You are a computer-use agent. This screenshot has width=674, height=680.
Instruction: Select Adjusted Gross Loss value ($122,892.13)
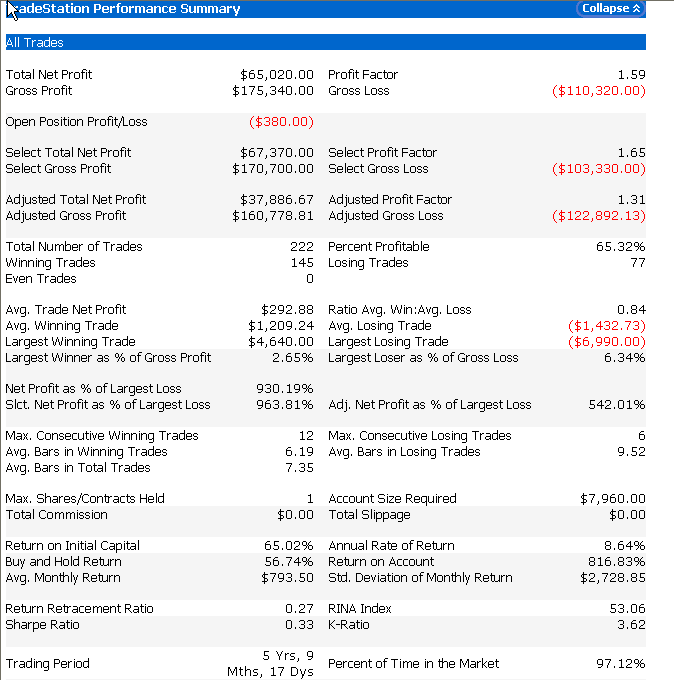pyautogui.click(x=599, y=216)
